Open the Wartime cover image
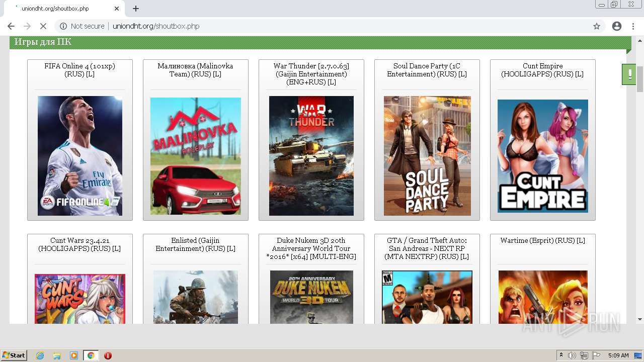The width and height of the screenshot is (644, 362). click(543, 297)
